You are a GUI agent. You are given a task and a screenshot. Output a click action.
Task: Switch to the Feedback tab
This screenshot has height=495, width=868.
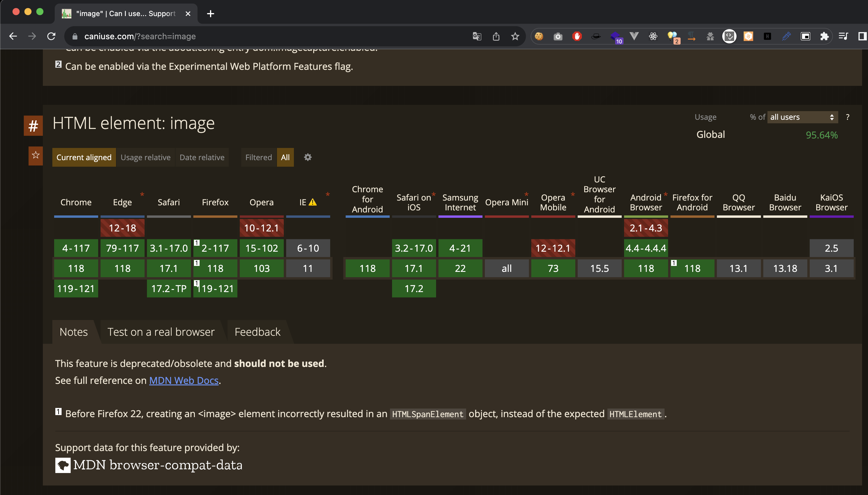click(x=257, y=332)
